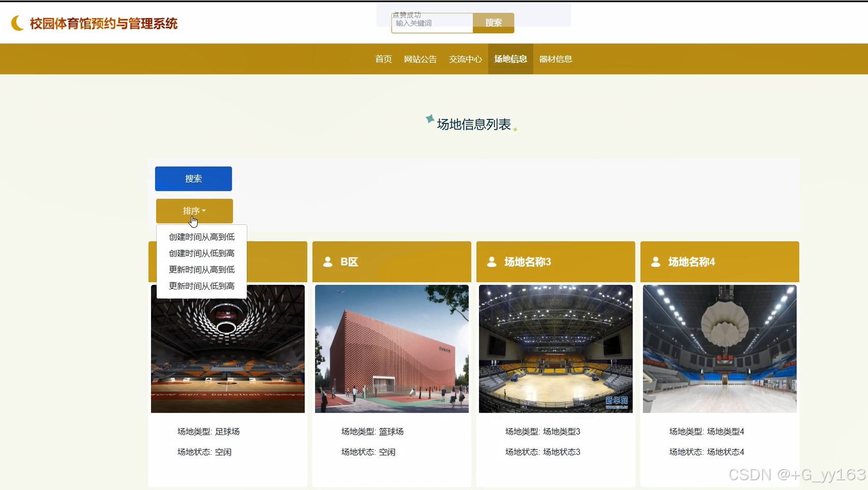The width and height of the screenshot is (868, 490).
Task: Go to 首页 in navigation bar
Action: (x=383, y=59)
